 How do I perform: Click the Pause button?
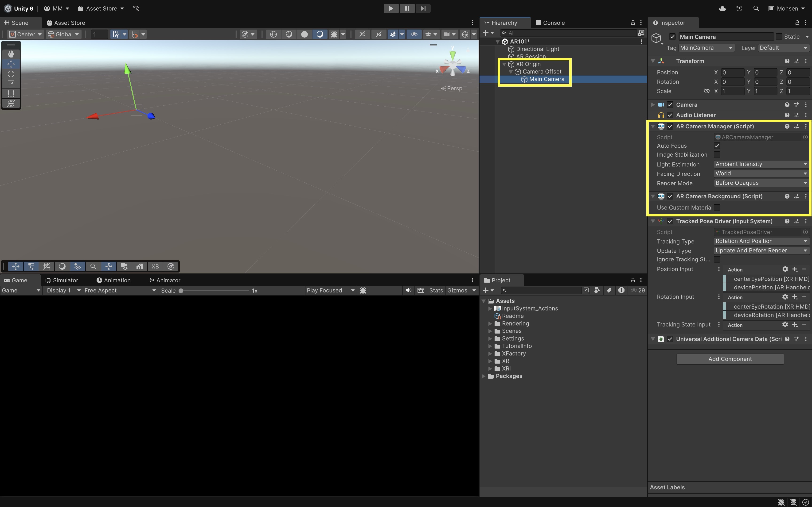pos(407,8)
